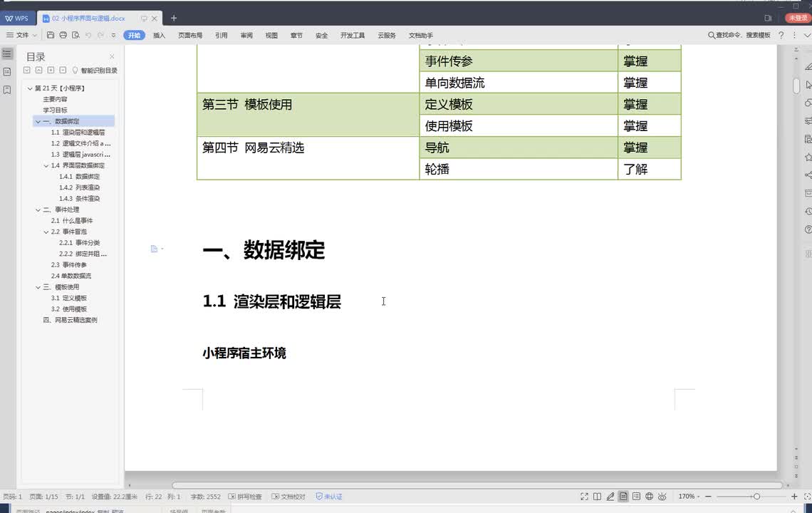
Task: Open the 审阅 ribbon tab
Action: (246, 35)
